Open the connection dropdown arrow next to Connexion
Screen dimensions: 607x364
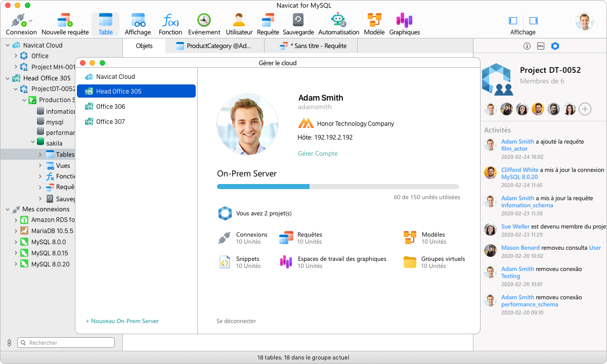[31, 21]
